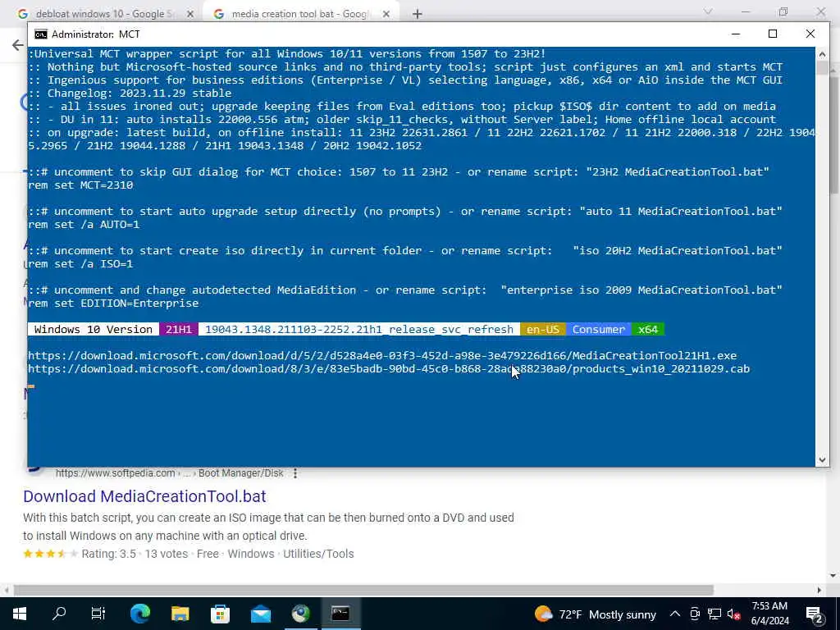Viewport: 840px width, 630px height.
Task: Click the 'rem set MCT=2310' line
Action: pos(80,185)
